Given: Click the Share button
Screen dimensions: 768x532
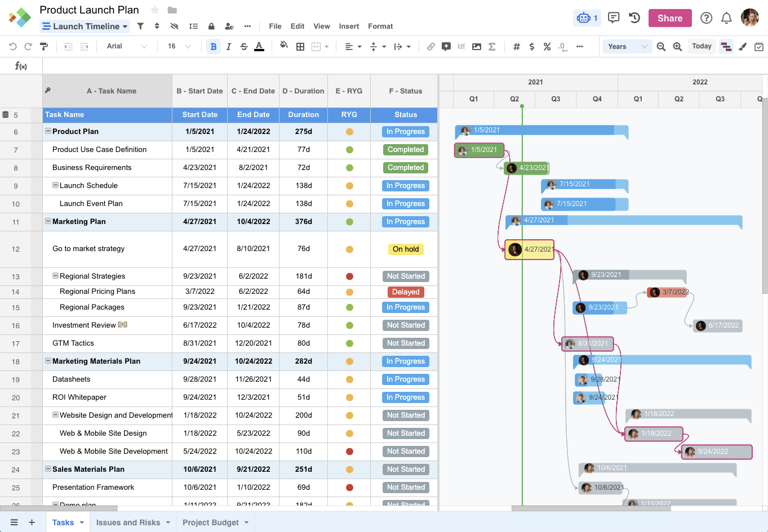Looking at the screenshot, I should pyautogui.click(x=670, y=17).
